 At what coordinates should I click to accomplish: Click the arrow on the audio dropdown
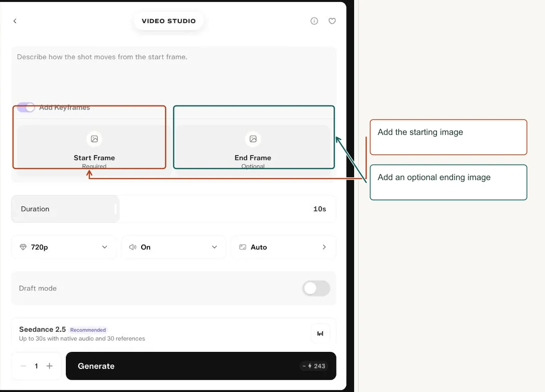click(214, 247)
